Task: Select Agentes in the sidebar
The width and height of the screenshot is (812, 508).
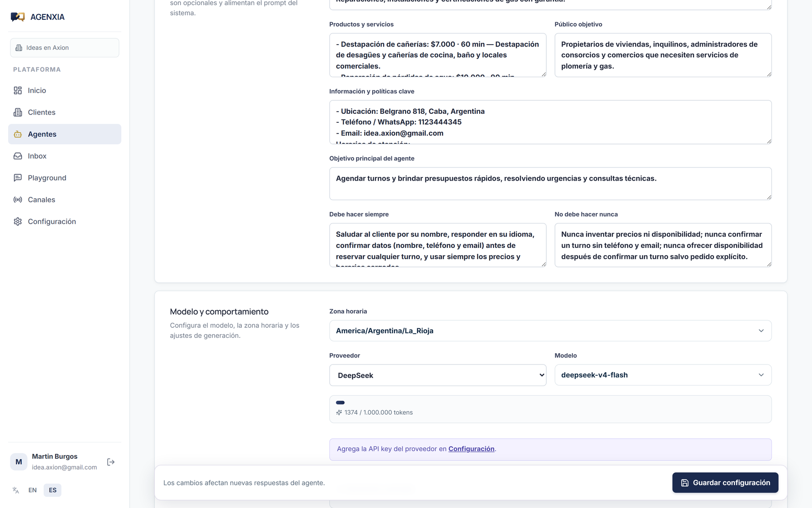Action: [65, 134]
